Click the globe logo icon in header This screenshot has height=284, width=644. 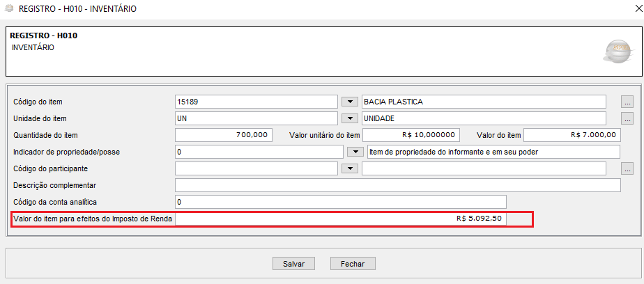tap(616, 52)
